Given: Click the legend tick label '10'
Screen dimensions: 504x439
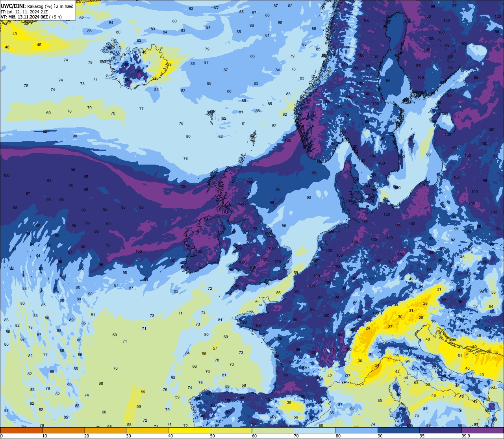Looking at the screenshot, I should [44, 436].
